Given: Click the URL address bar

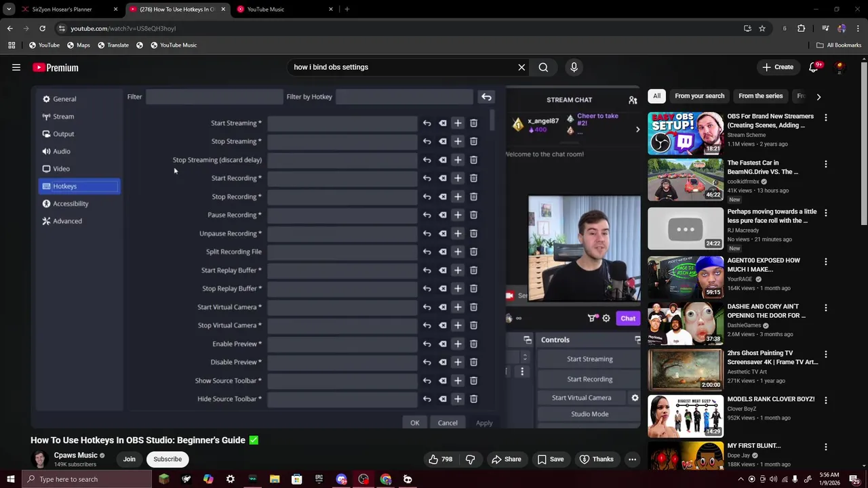Looking at the screenshot, I should (x=400, y=28).
